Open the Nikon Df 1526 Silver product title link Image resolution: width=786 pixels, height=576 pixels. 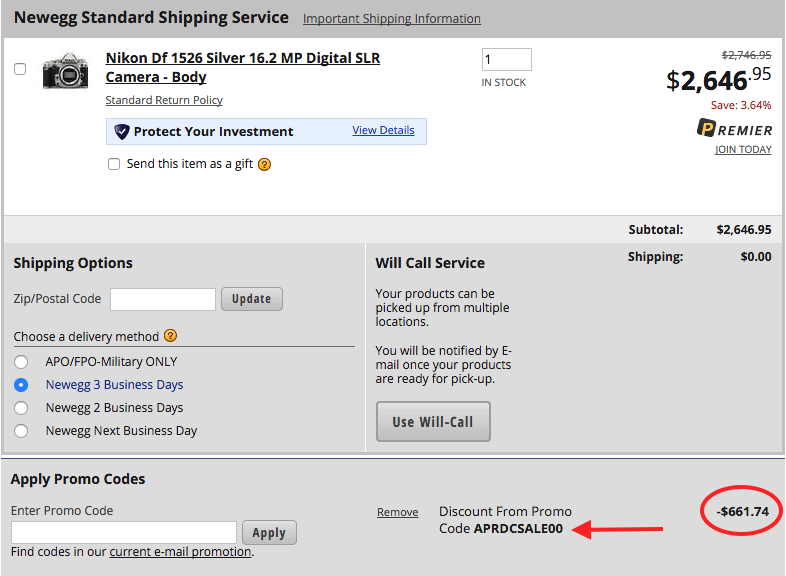point(243,67)
